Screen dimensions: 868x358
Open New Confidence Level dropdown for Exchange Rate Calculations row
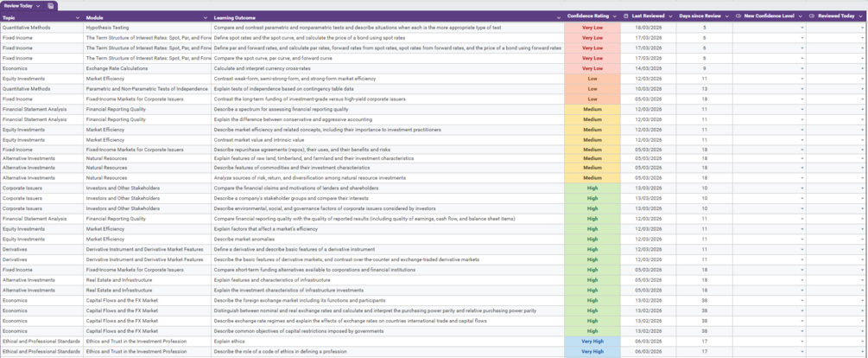pos(802,68)
